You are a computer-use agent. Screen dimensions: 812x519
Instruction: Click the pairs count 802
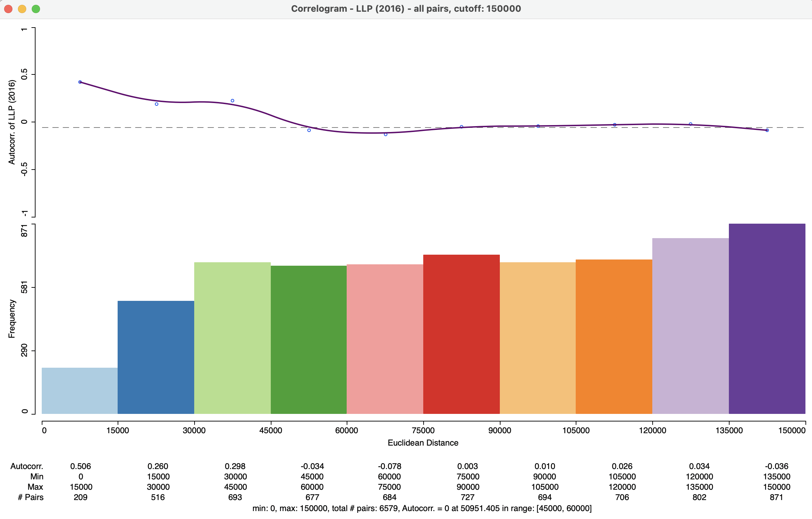click(x=699, y=497)
